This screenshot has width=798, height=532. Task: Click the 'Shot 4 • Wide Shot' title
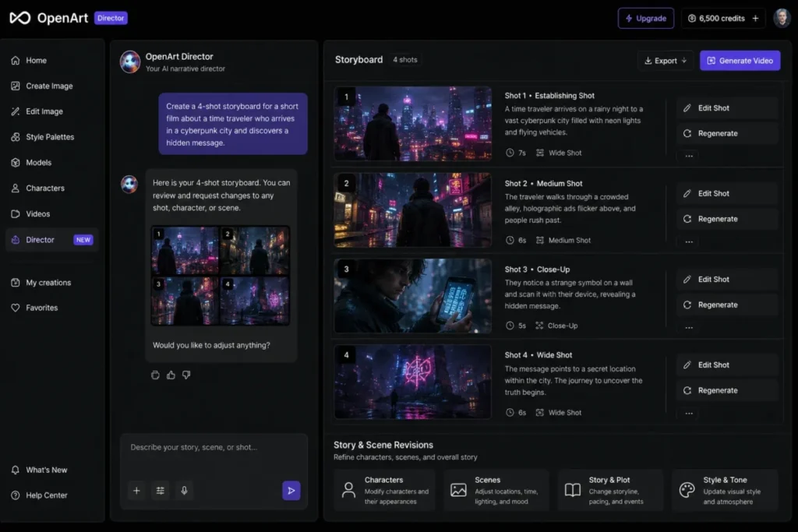(x=538, y=355)
